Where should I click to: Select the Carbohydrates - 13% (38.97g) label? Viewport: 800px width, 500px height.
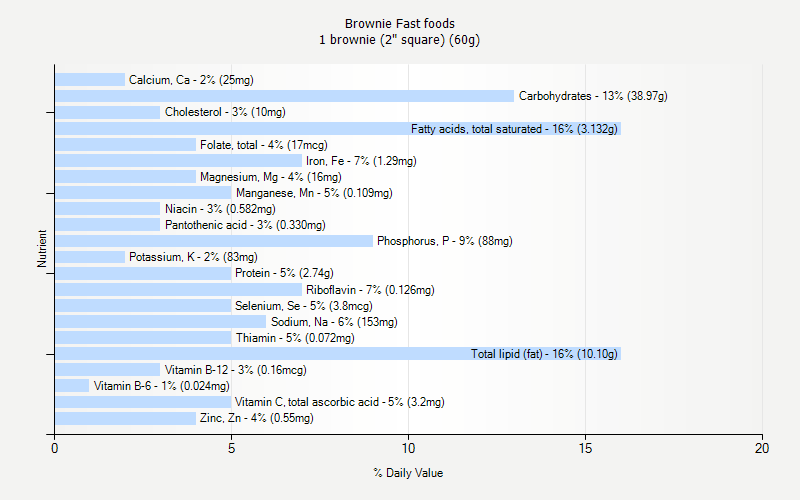tap(593, 96)
